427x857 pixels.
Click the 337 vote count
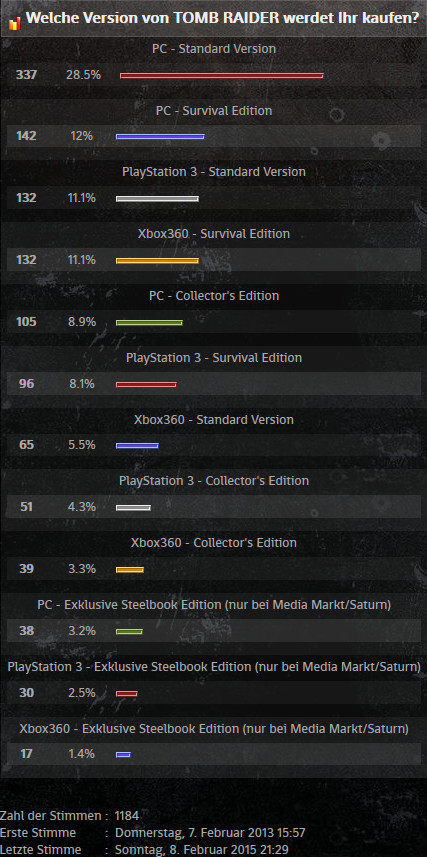tap(26, 75)
